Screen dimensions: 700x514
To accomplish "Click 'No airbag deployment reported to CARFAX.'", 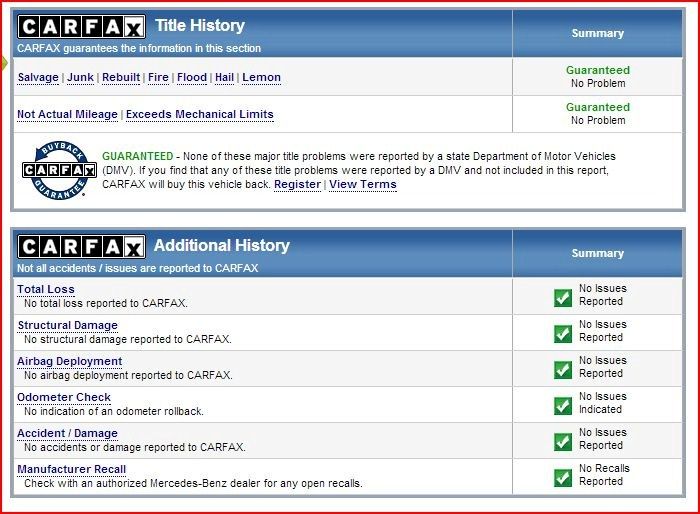I will (x=128, y=375).
